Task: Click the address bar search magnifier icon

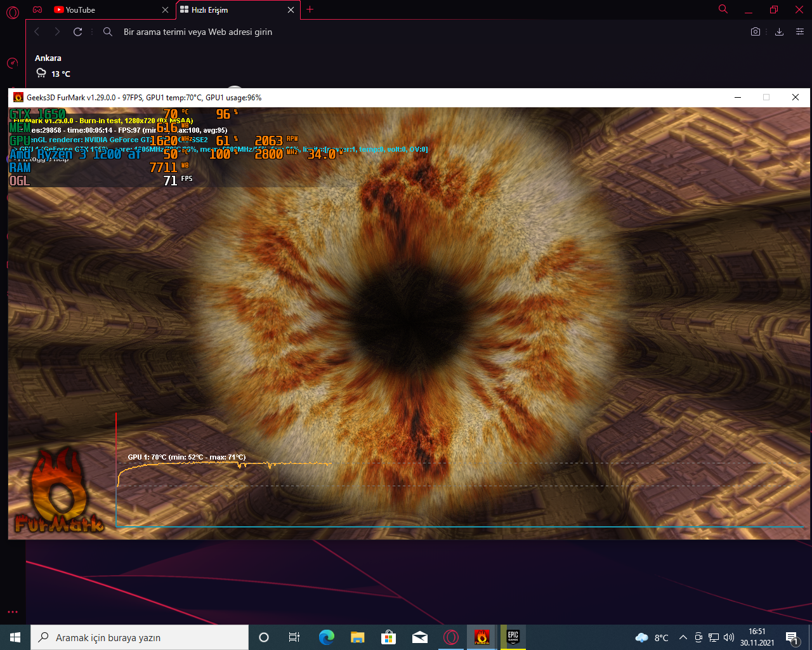Action: pos(108,32)
